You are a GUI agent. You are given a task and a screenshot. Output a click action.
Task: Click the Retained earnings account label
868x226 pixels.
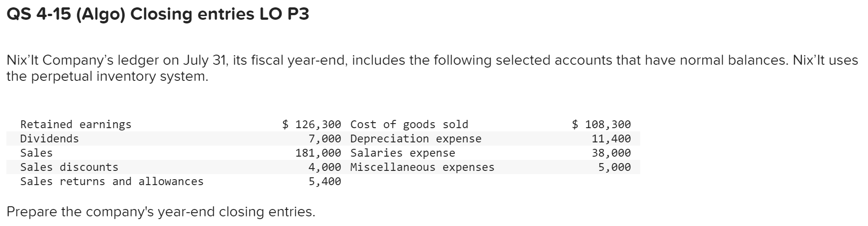76,124
